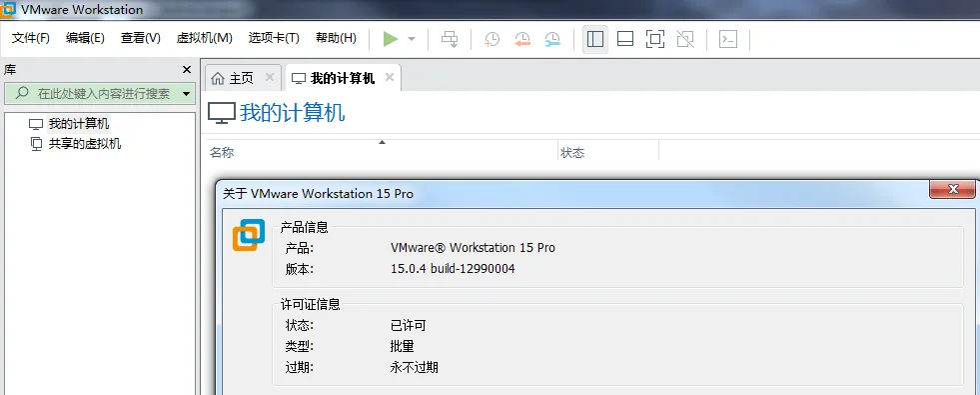Close the 关于 VMware Workstation dialog
Screen dimensions: 980x395
952,189
